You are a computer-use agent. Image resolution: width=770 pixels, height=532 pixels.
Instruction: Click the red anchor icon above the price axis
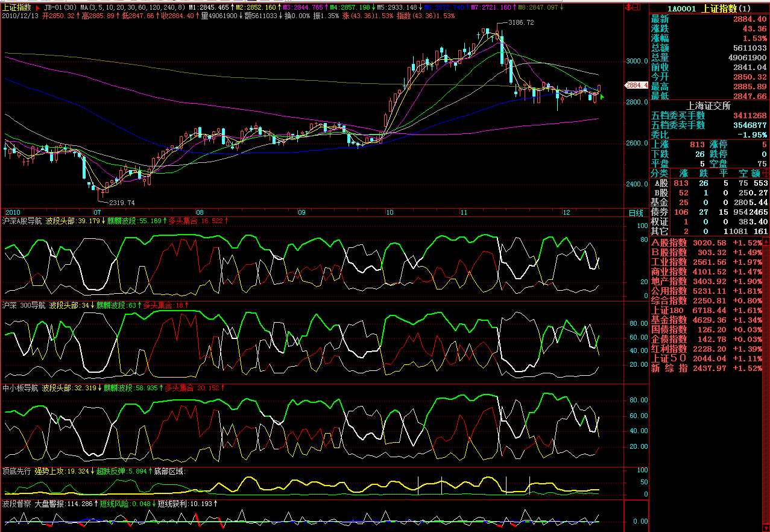point(628,7)
